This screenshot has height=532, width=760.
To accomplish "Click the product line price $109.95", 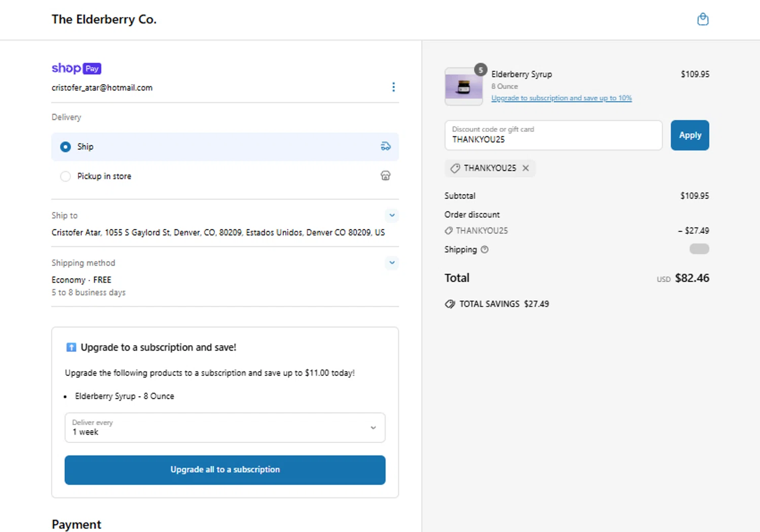I will click(695, 74).
